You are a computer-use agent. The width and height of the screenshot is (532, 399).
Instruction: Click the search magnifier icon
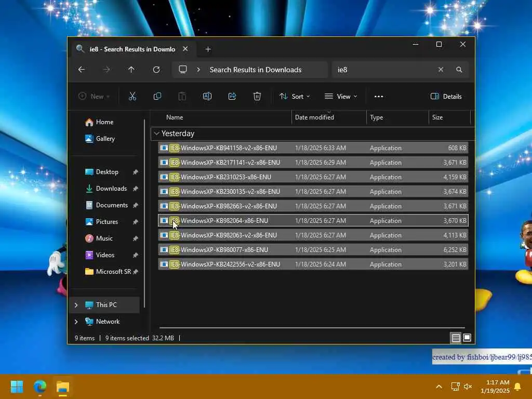coord(459,70)
